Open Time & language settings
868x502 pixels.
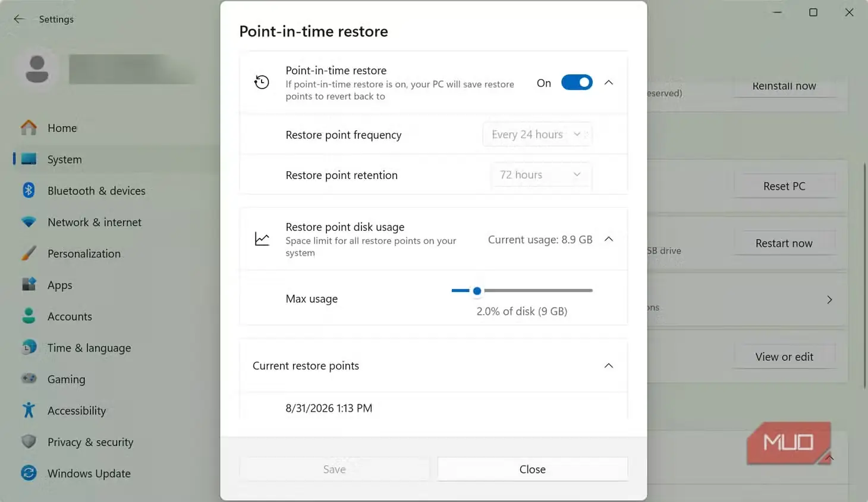pos(116,348)
